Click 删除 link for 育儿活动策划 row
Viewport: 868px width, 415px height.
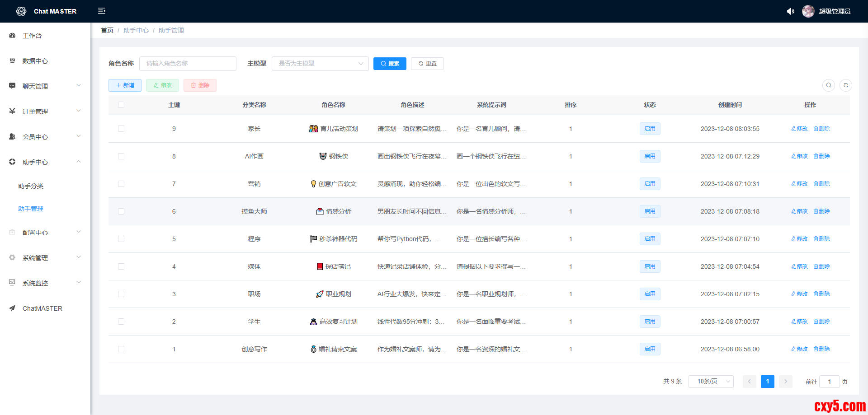[821, 129]
